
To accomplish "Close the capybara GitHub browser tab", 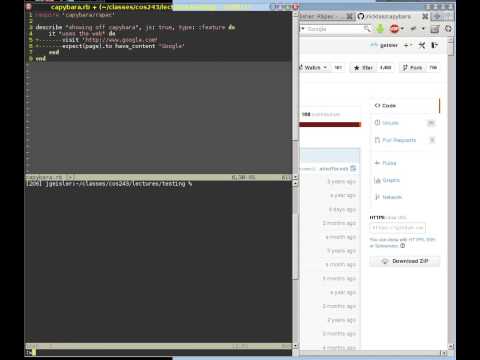I will (x=425, y=16).
